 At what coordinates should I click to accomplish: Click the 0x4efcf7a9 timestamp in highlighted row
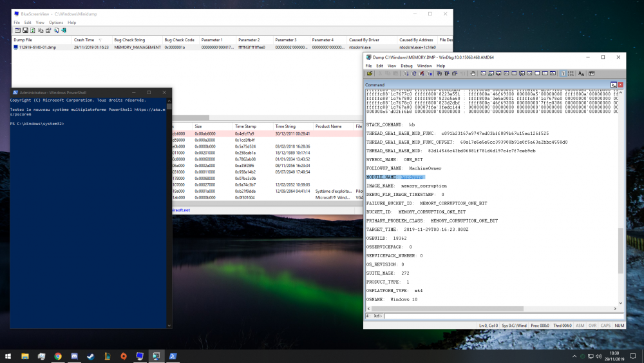coord(244,133)
